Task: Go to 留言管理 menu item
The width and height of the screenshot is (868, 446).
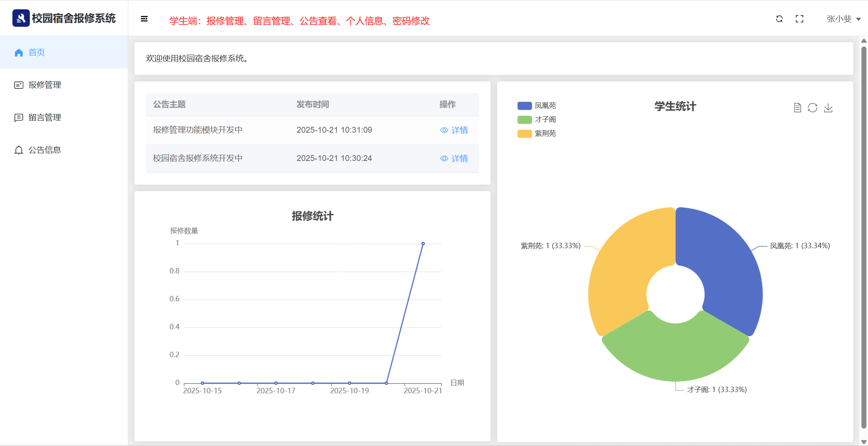Action: (x=45, y=118)
